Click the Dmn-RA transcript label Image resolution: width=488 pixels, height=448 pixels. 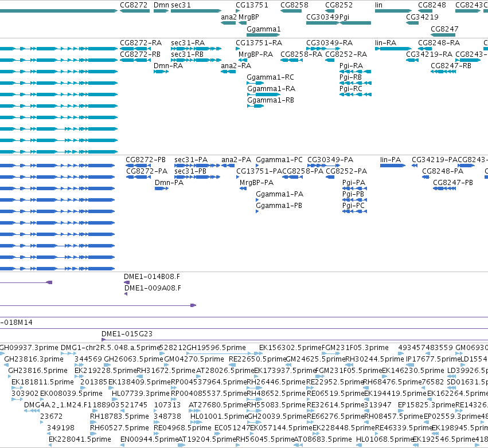pyautogui.click(x=169, y=66)
